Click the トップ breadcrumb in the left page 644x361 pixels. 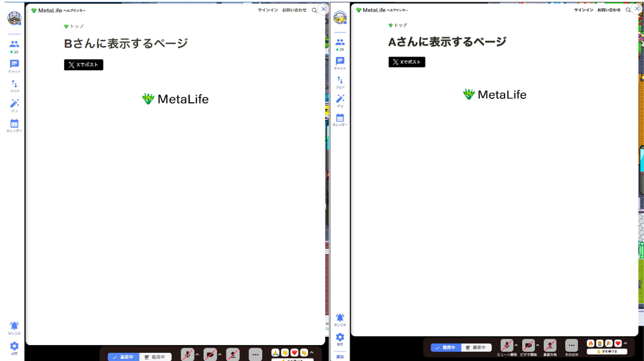pos(74,26)
